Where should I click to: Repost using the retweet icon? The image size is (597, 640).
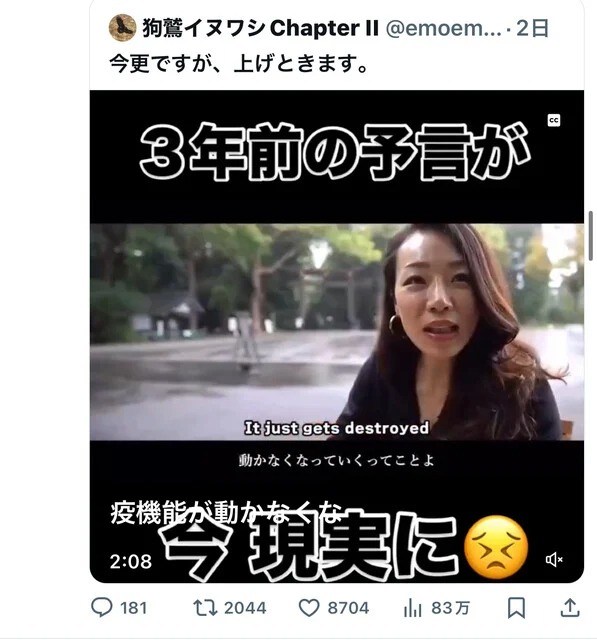(205, 608)
